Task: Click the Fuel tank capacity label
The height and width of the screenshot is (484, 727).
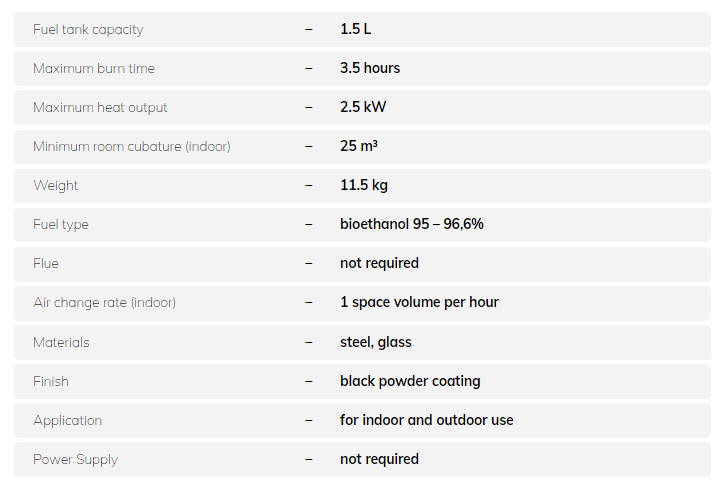Action: click(x=88, y=29)
